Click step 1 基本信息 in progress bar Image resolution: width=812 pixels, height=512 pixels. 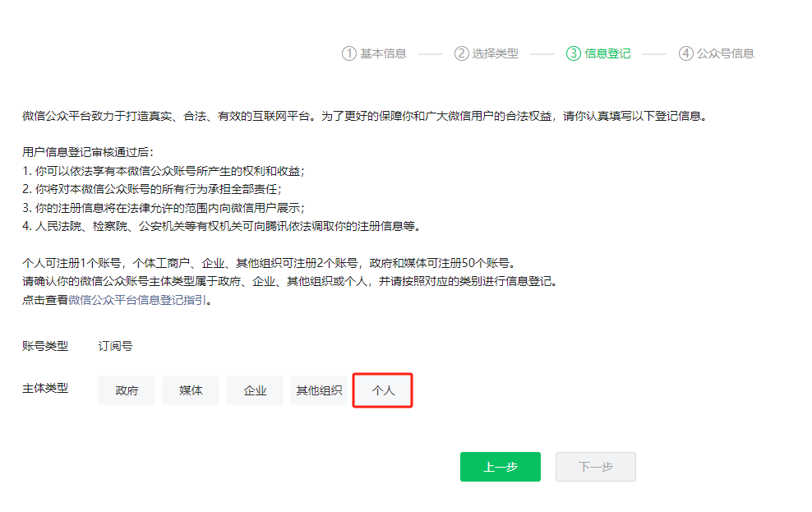374,53
